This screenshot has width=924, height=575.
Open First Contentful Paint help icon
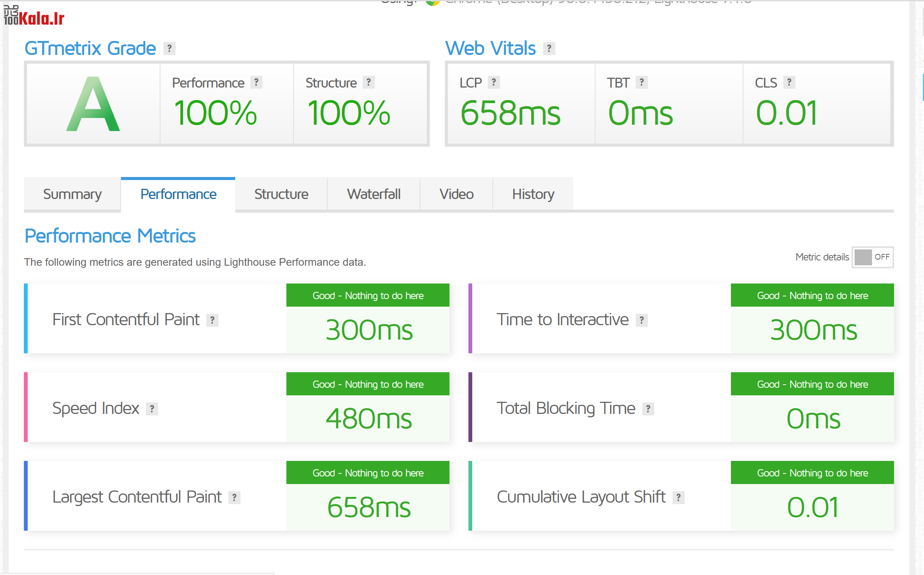[x=212, y=320]
